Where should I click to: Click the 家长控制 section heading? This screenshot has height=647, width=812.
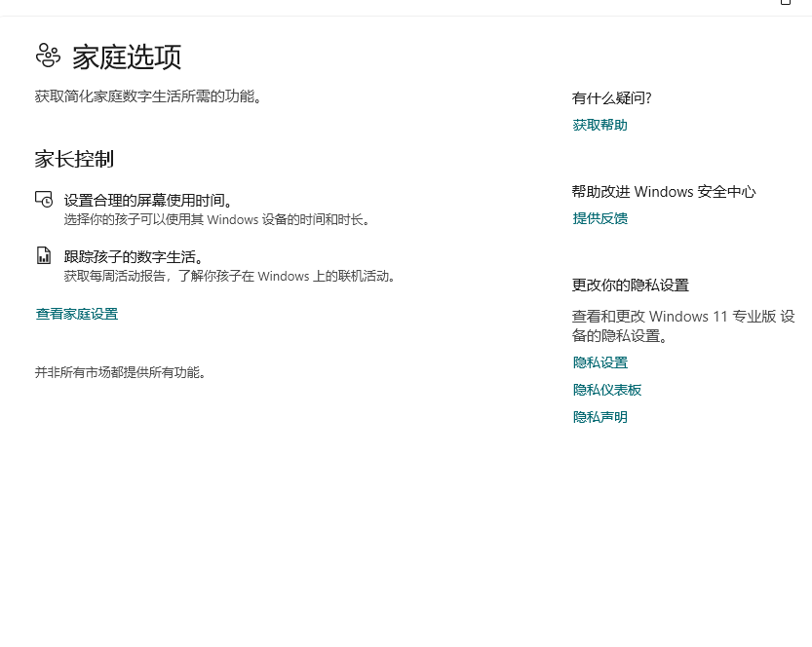[73, 159]
